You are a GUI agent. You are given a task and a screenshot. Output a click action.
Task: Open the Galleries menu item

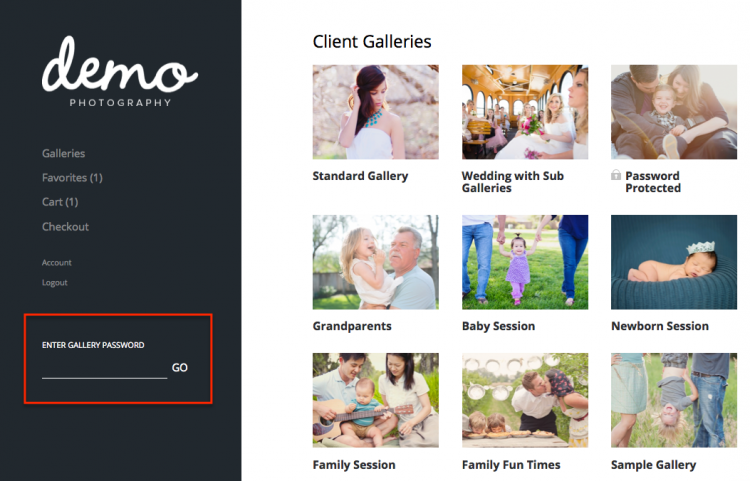tap(64, 153)
